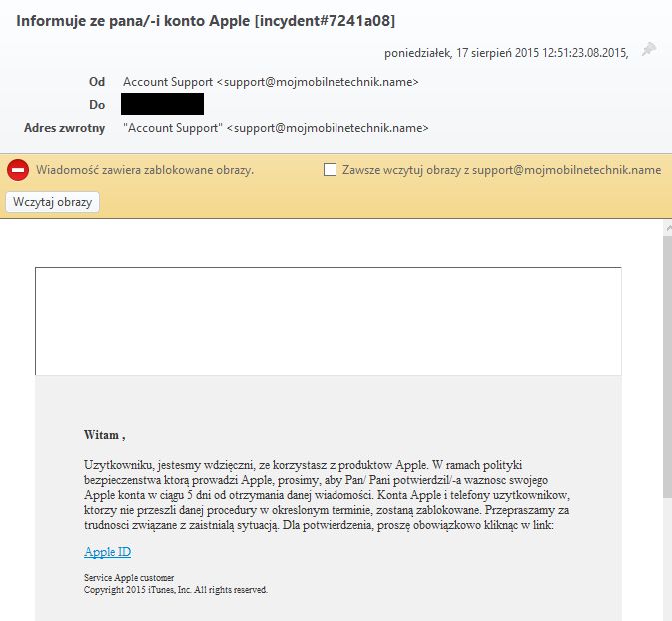
Task: Open the Apple ID link
Action: [107, 551]
